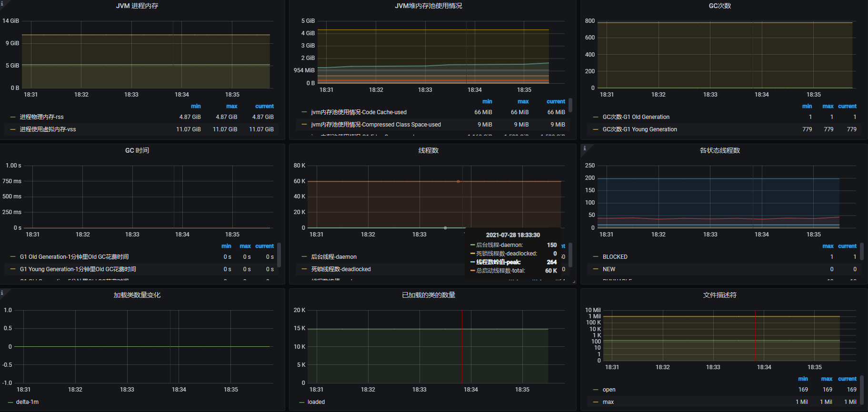Sort GC次数 legend by current column

pos(847,106)
